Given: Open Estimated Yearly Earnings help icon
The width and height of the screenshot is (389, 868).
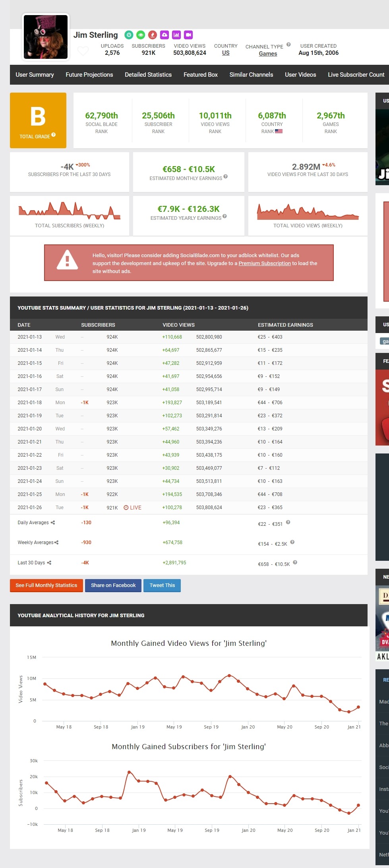Looking at the screenshot, I should 225,216.
